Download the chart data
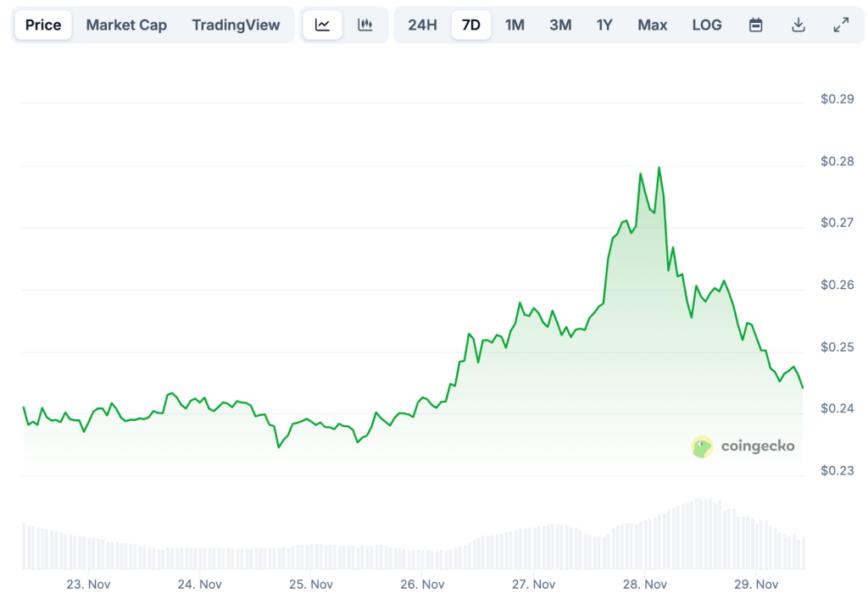Screen dimensions: 868x599 pos(798,25)
